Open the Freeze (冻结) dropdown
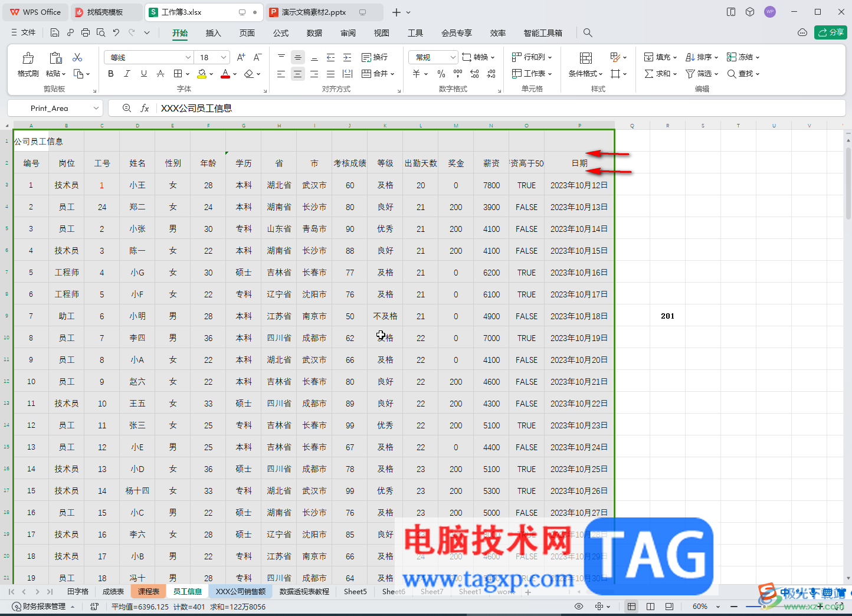 coord(743,57)
